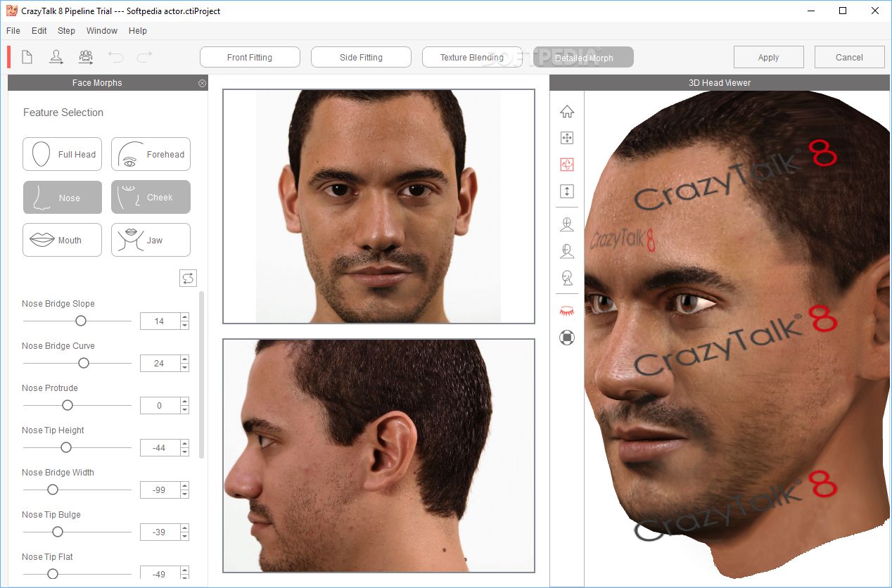
Task: Select the Full Head feature
Action: coord(62,154)
